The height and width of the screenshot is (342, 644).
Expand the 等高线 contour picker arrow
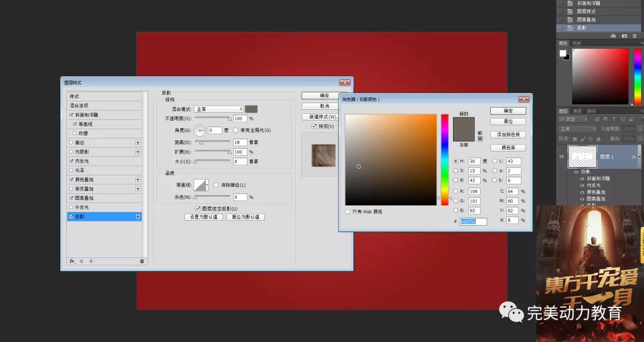pyautogui.click(x=207, y=185)
